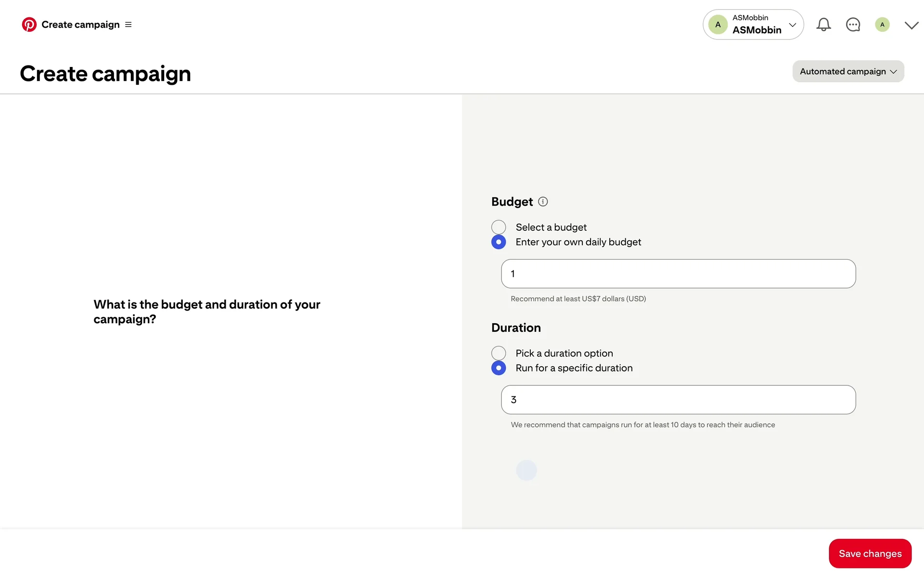Click the Create campaign header menu label
Viewport: 924px width, 578px height.
(80, 25)
